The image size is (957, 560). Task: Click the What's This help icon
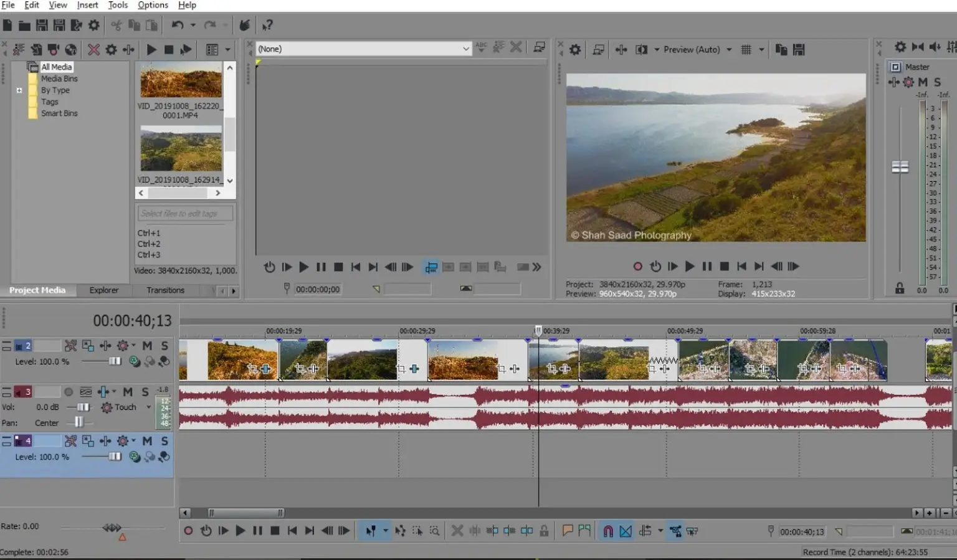coord(267,25)
